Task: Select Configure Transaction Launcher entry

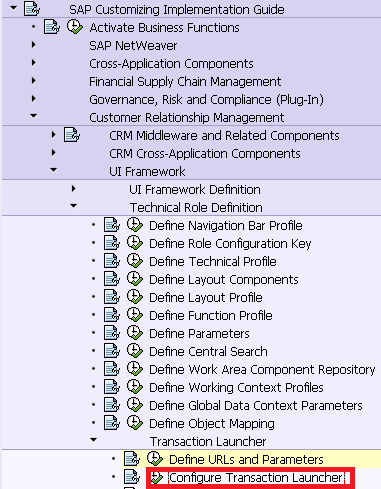Action: 256,478
